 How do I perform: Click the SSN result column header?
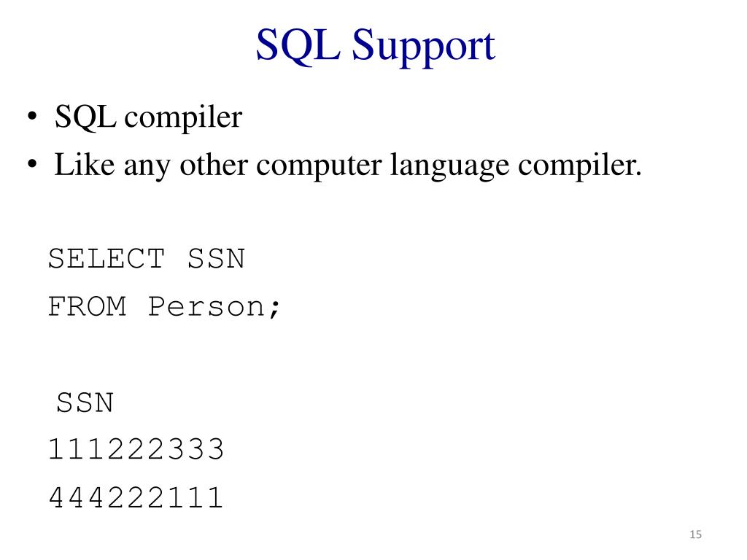tap(85, 402)
